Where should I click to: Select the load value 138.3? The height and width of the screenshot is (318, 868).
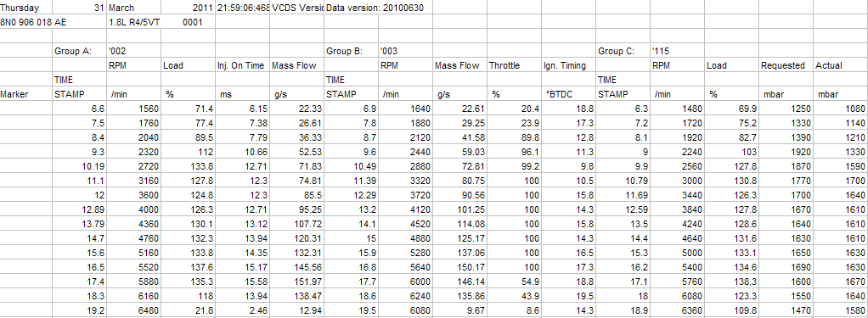[732, 281]
